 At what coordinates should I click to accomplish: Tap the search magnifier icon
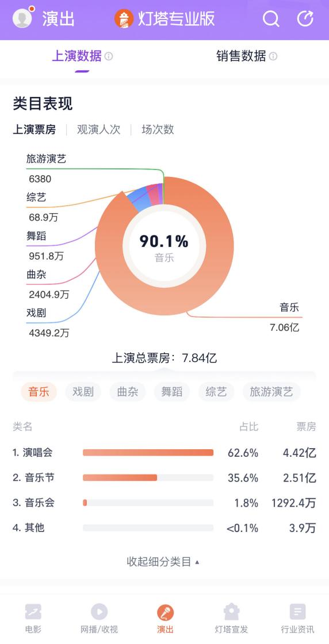pyautogui.click(x=271, y=18)
